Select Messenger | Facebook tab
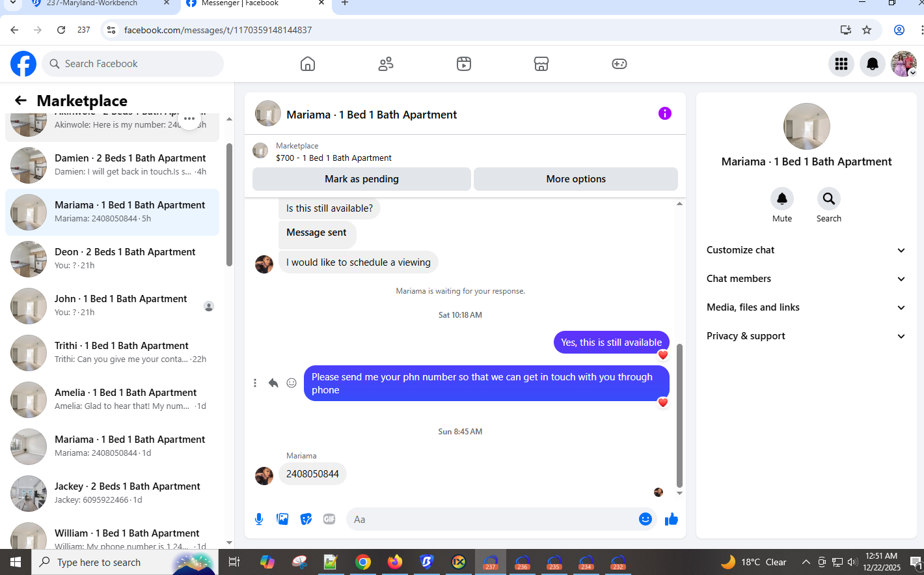Viewport: 924px width, 575px height. [x=255, y=3]
